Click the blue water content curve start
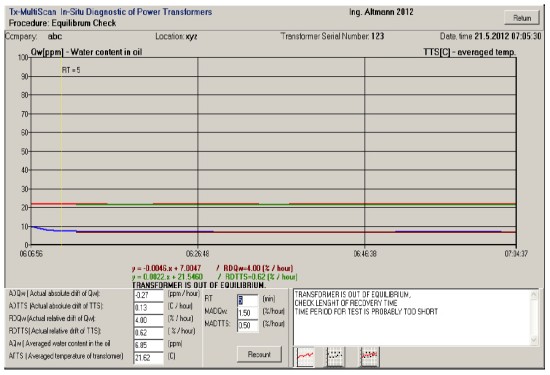 [33, 227]
